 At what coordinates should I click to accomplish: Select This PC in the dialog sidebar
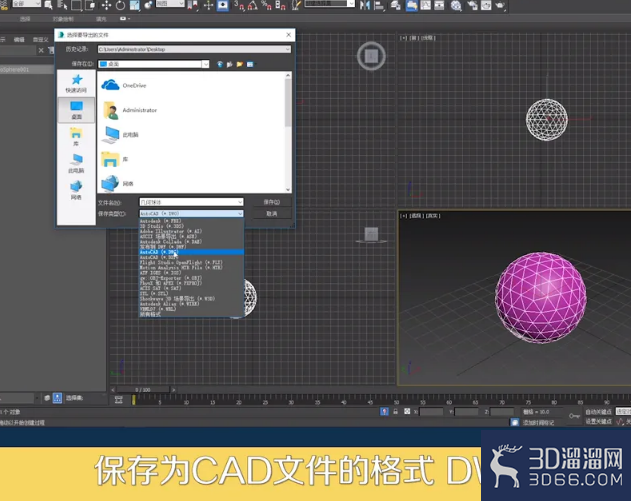coord(76,163)
